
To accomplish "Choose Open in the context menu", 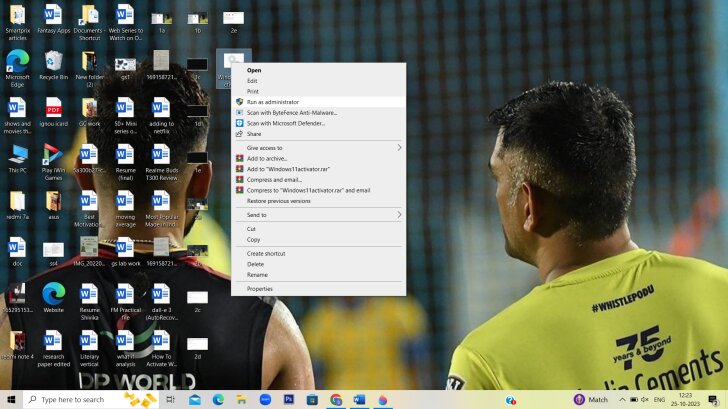I will click(x=318, y=70).
